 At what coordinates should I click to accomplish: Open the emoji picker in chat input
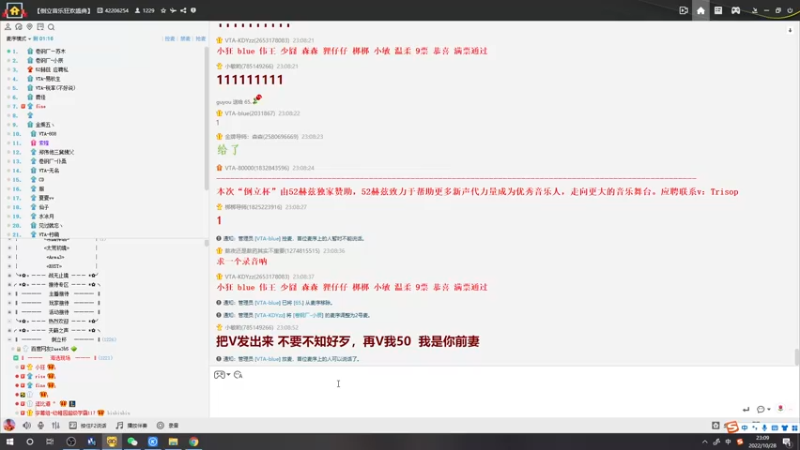pos(220,374)
